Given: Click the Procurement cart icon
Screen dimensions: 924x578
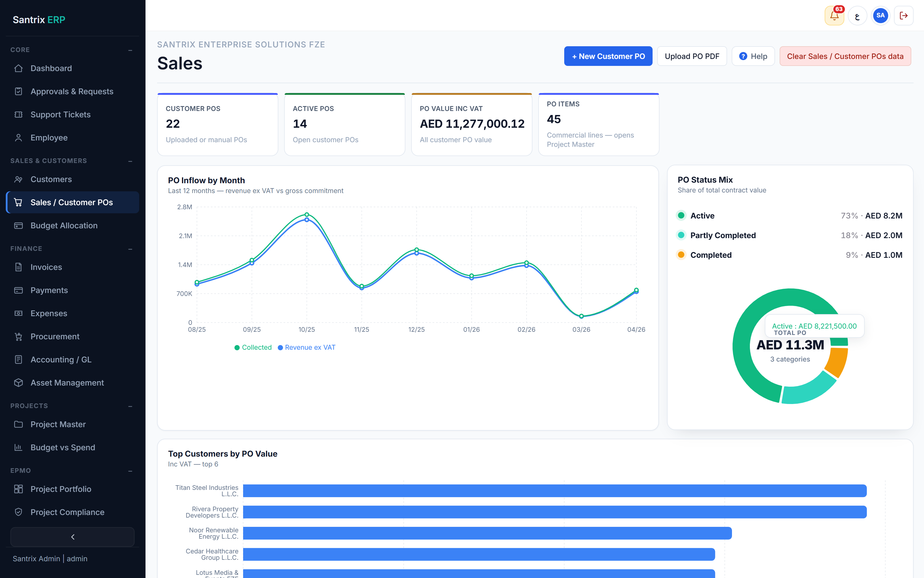Looking at the screenshot, I should 18,336.
